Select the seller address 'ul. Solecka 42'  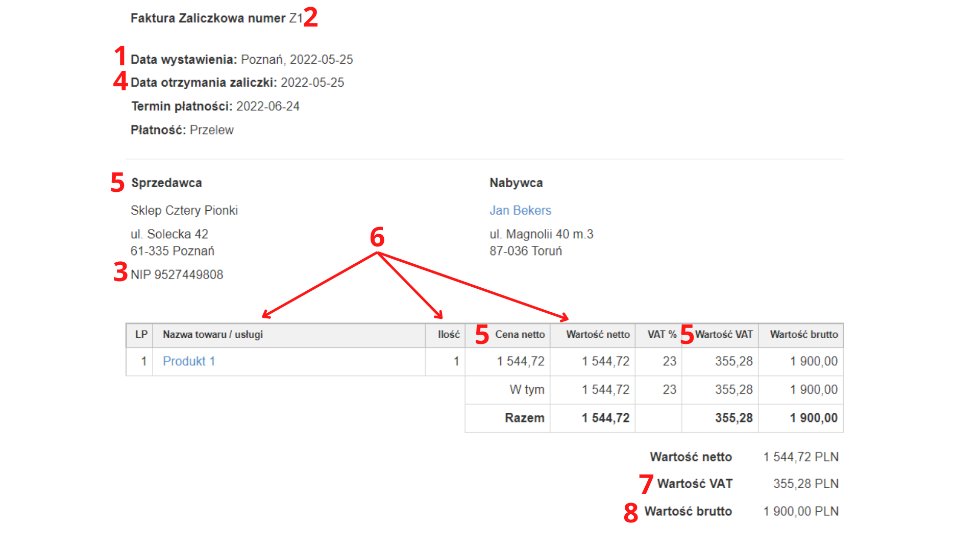coord(169,234)
